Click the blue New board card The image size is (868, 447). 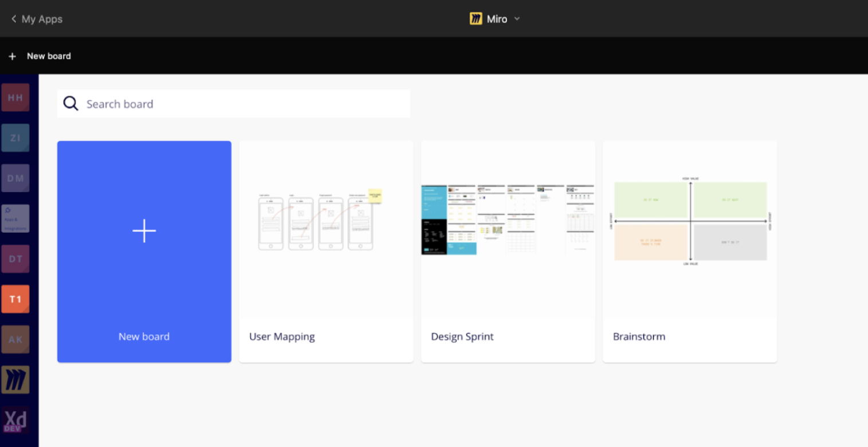[x=144, y=251]
